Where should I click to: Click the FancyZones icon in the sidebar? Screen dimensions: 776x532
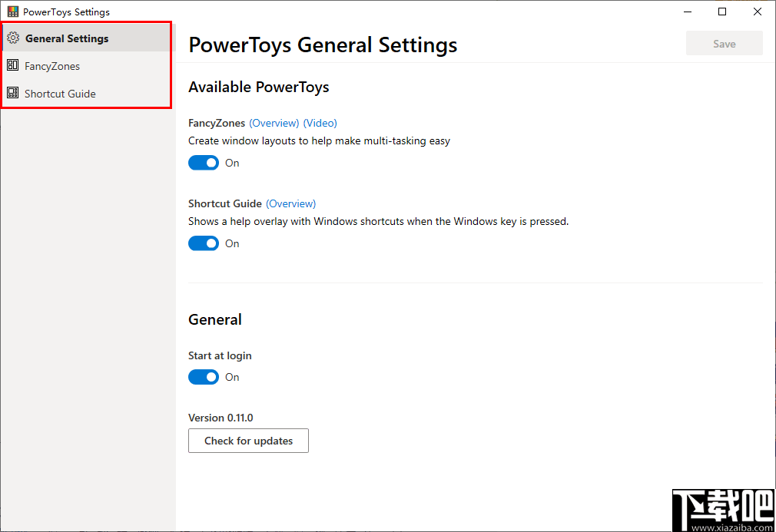pos(13,65)
